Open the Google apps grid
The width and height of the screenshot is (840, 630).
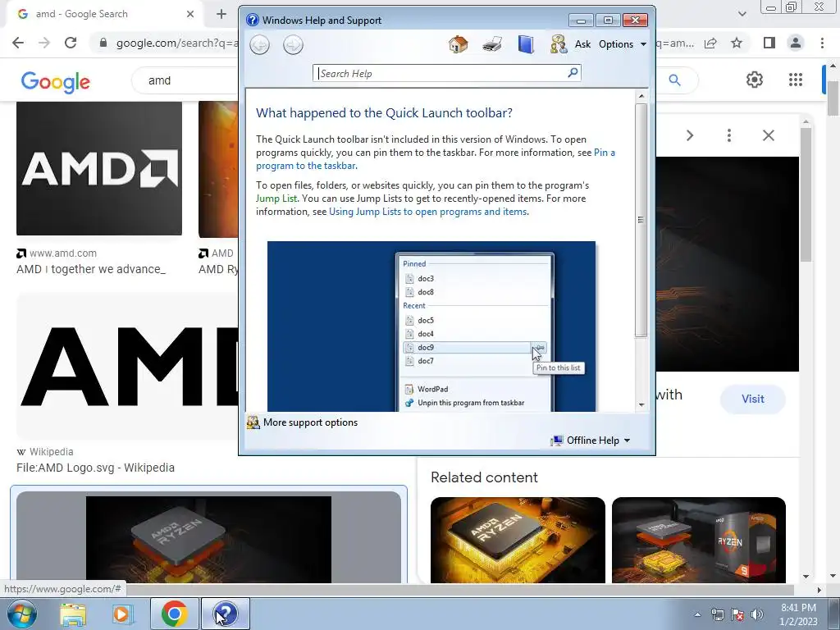tap(796, 80)
